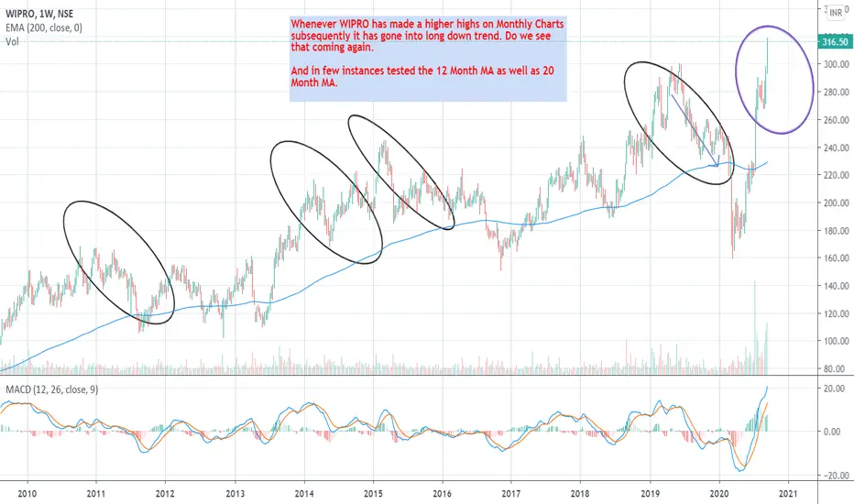The height and width of the screenshot is (504, 854).
Task: Click the 0.00 MACD axis label
Action: [x=832, y=432]
